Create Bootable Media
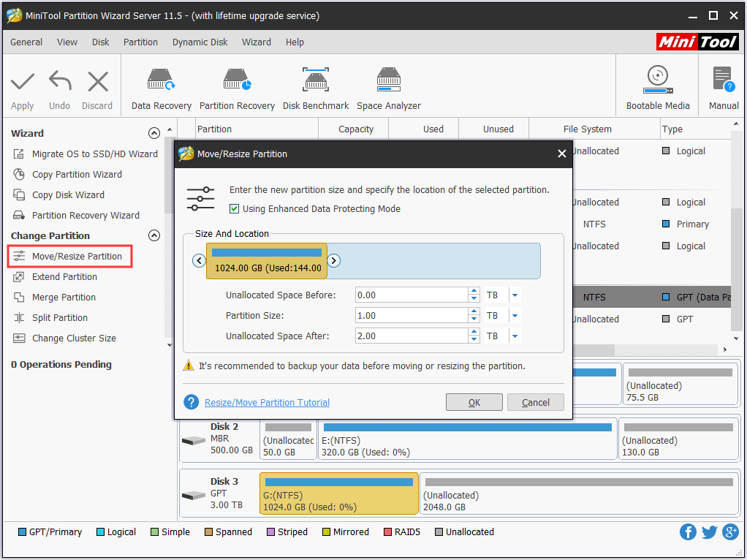The height and width of the screenshot is (560, 747). click(x=657, y=88)
